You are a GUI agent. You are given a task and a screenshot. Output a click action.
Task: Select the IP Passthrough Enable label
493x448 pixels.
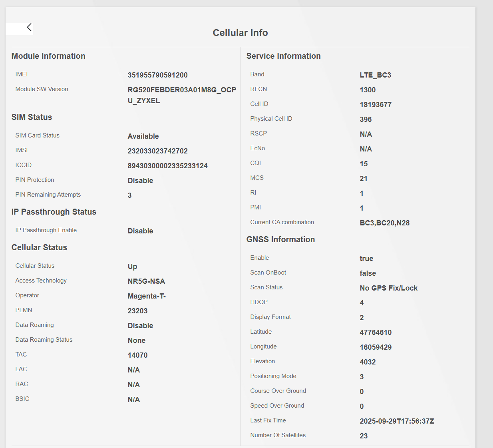(46, 230)
